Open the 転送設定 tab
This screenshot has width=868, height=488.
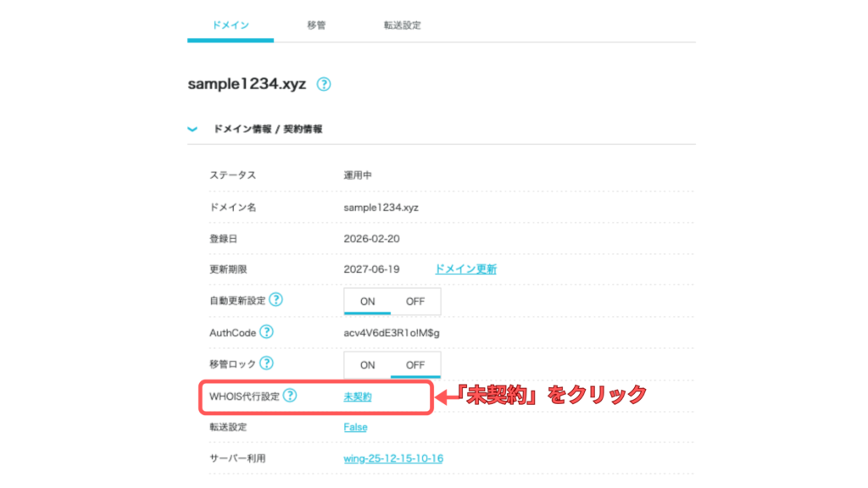402,25
